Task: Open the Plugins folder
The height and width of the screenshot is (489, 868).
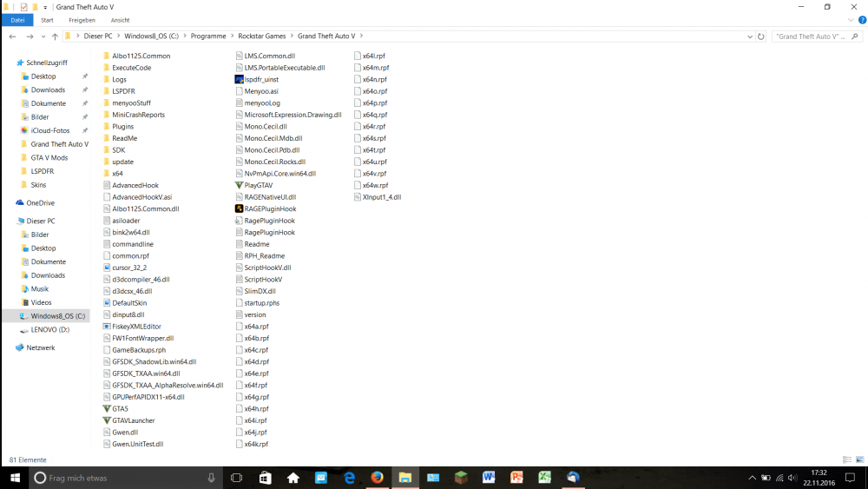Action: [118, 126]
